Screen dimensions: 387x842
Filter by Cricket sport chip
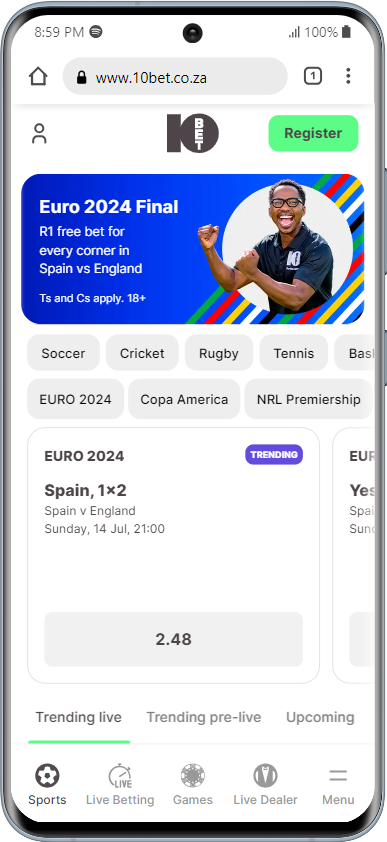tap(142, 353)
